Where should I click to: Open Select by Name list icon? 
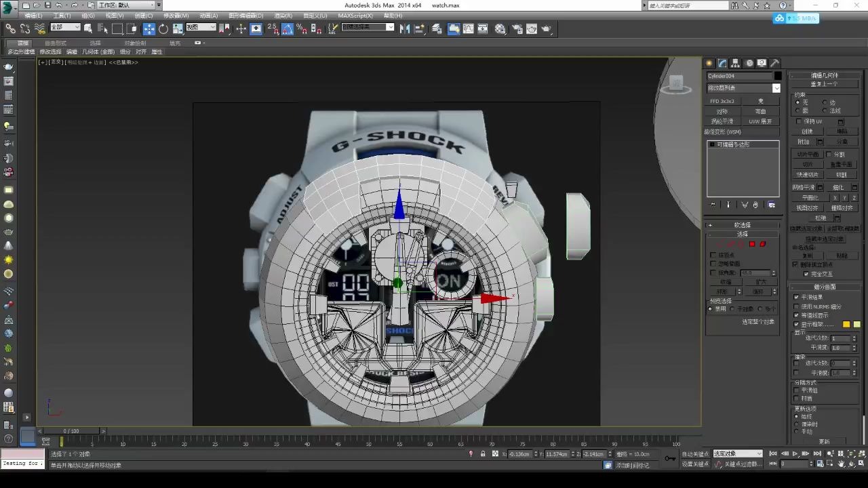pos(103,28)
